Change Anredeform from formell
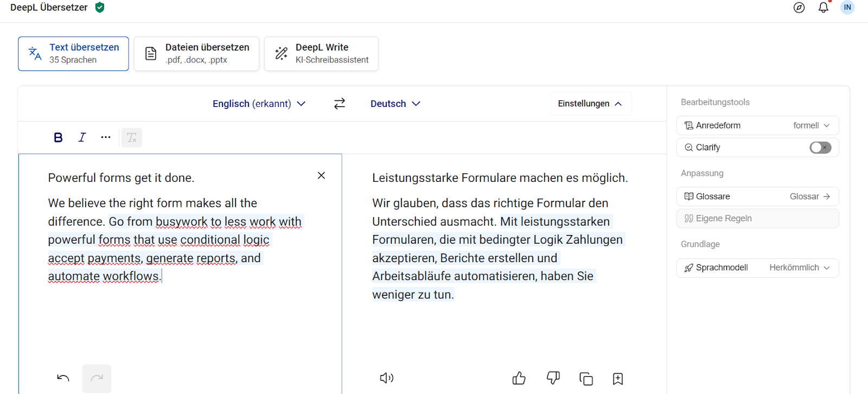Image resolution: width=868 pixels, height=394 pixels. 810,125
